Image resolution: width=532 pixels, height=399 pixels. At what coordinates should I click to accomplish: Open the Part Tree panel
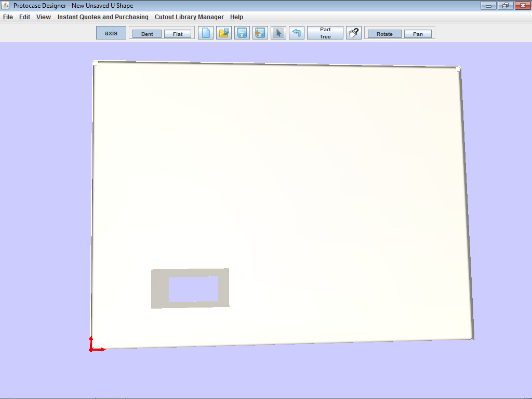coord(325,33)
